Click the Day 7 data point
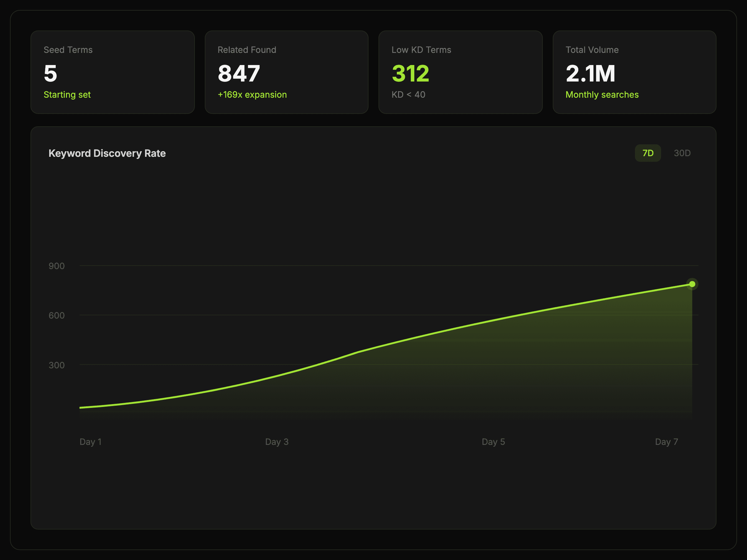Viewport: 747px width, 560px height. (692, 284)
